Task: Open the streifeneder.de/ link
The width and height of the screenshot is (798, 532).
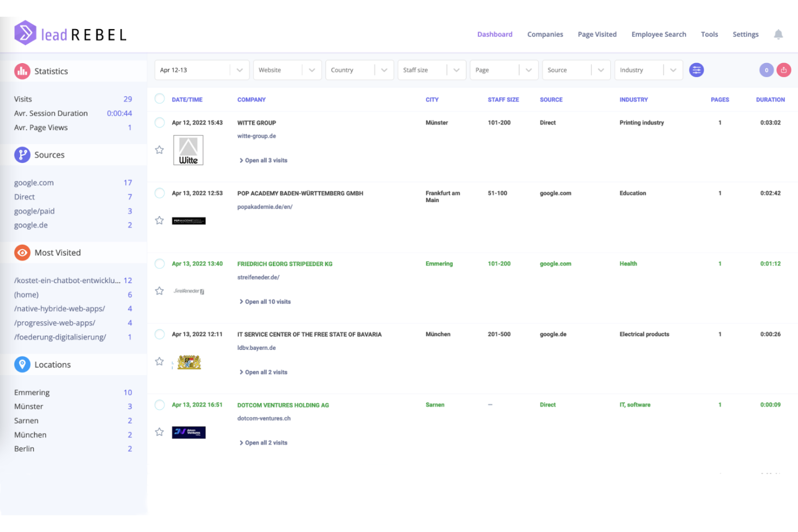Action: pyautogui.click(x=258, y=278)
